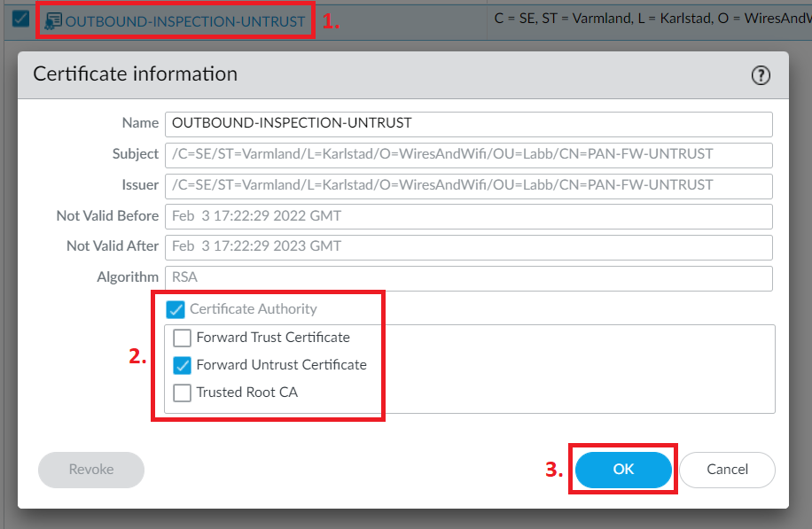This screenshot has height=529, width=812.
Task: Click the disabled Revoke button
Action: pos(90,470)
